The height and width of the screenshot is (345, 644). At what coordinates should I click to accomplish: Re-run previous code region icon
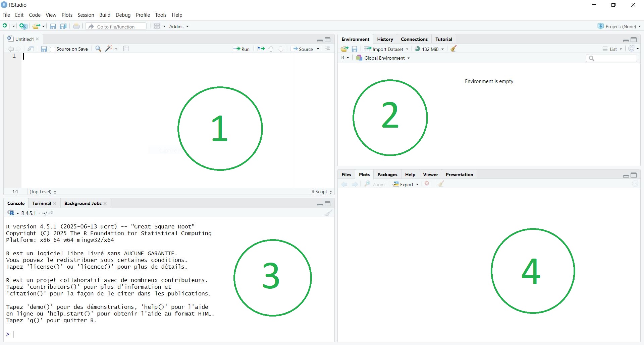(x=261, y=49)
